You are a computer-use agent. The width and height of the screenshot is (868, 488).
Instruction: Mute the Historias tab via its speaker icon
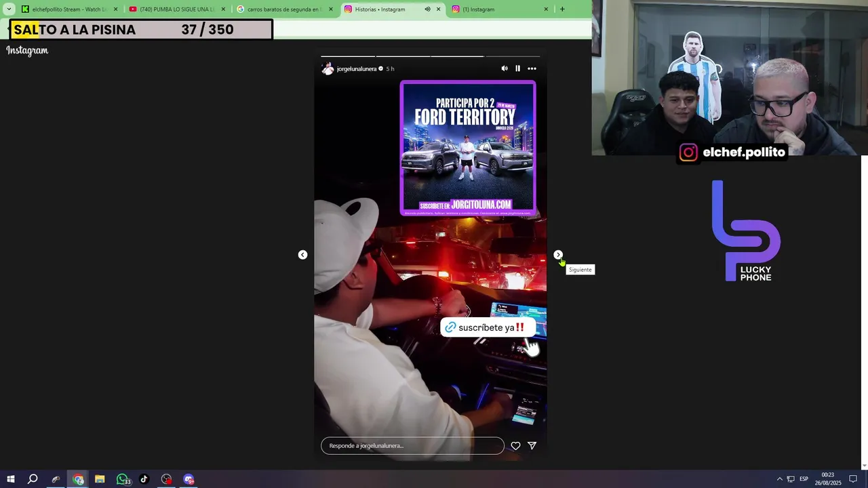pyautogui.click(x=427, y=9)
